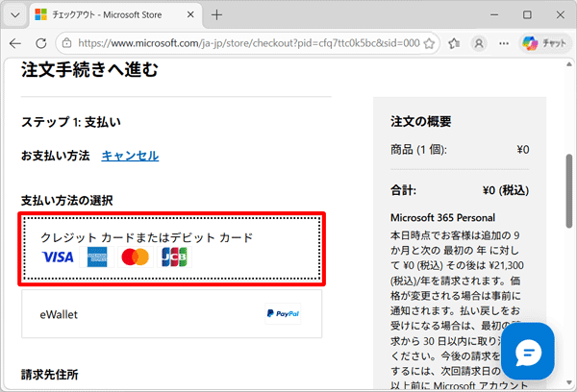Open the Copilot チャット button

(x=544, y=43)
